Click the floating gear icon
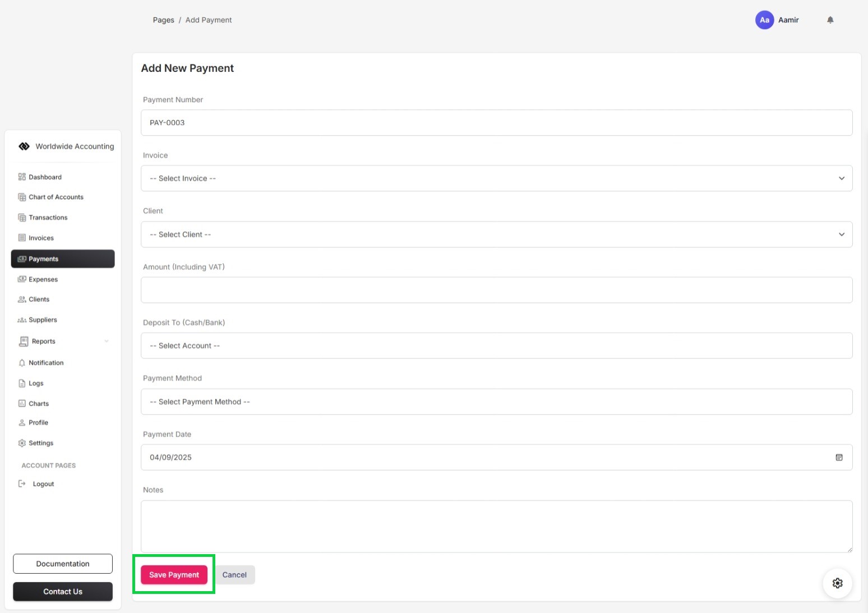Screen dimensions: 868x613 837,583
